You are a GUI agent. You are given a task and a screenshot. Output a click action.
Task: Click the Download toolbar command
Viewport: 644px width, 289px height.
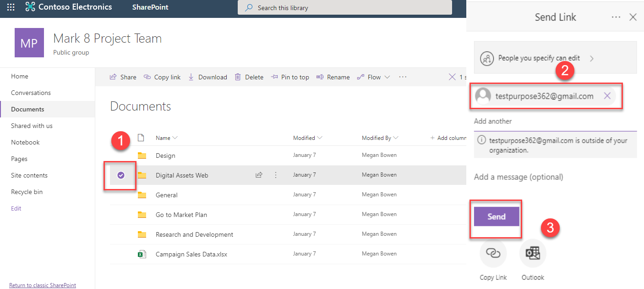pyautogui.click(x=207, y=77)
